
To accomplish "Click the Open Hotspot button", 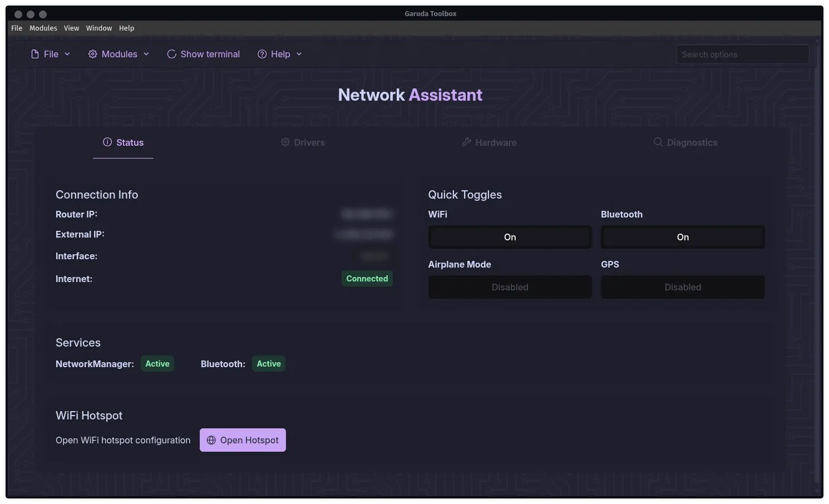I will [x=243, y=440].
